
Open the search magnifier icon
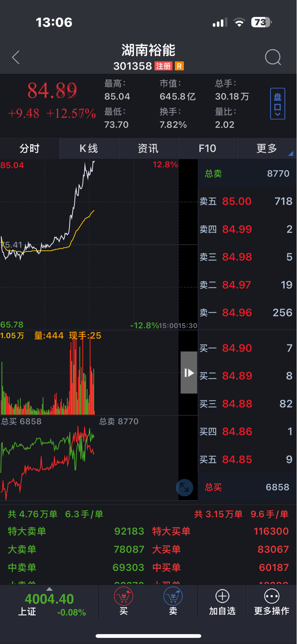(273, 58)
